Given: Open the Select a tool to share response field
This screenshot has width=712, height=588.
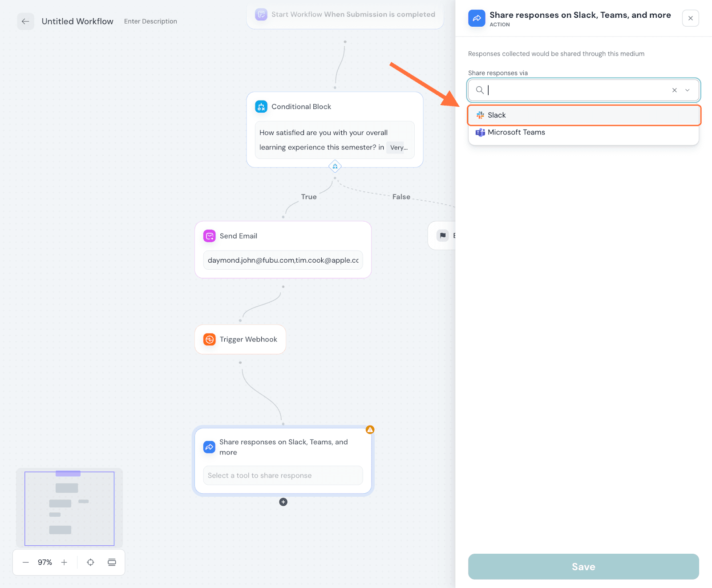Looking at the screenshot, I should coord(283,475).
